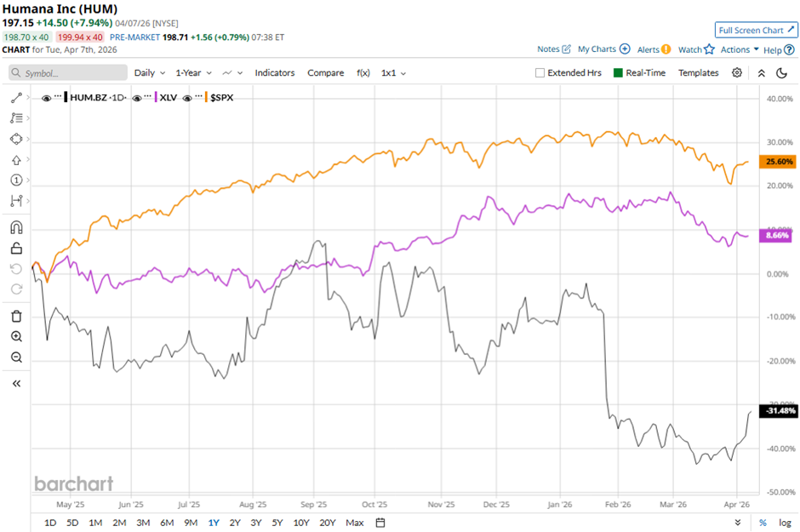Open the Daily frequency dropdown

(x=149, y=73)
